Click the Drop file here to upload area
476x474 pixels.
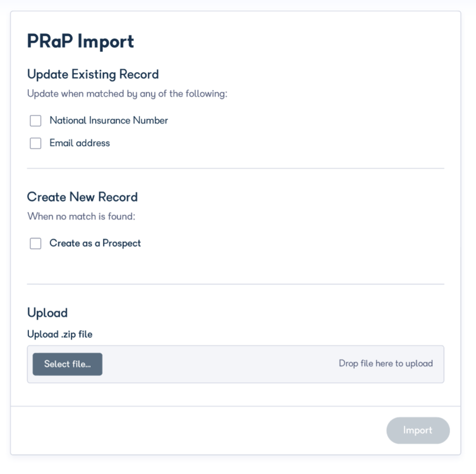click(x=386, y=364)
